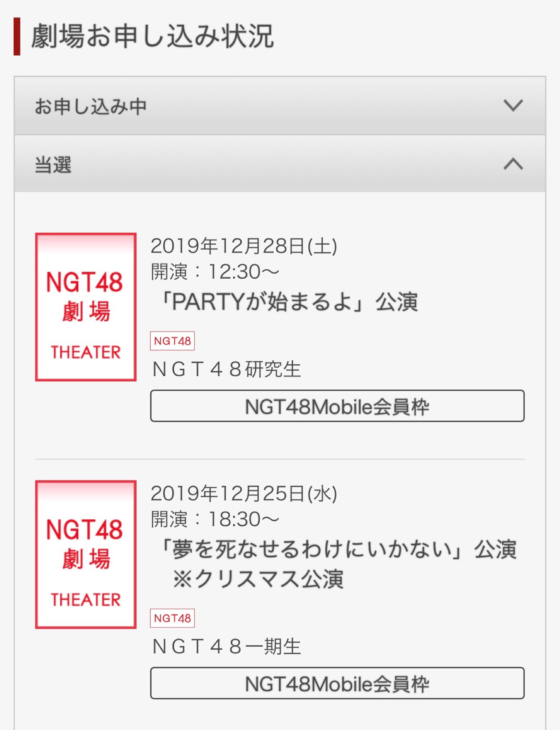Click the 開演：18:30〜 start time
This screenshot has width=560, height=730.
pos(215,519)
